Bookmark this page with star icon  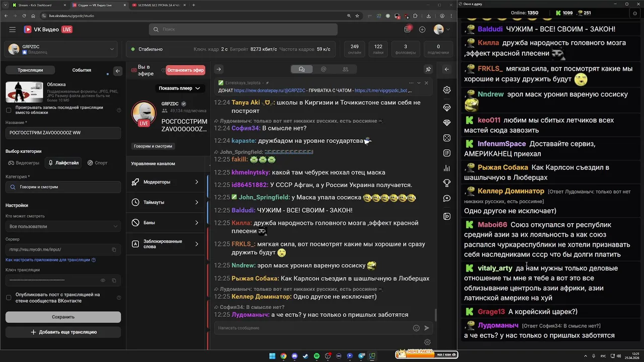point(357,16)
